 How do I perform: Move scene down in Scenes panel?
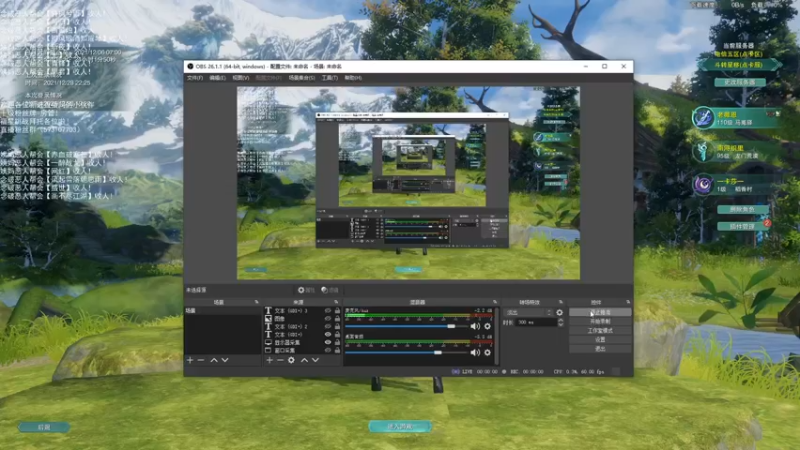(224, 360)
